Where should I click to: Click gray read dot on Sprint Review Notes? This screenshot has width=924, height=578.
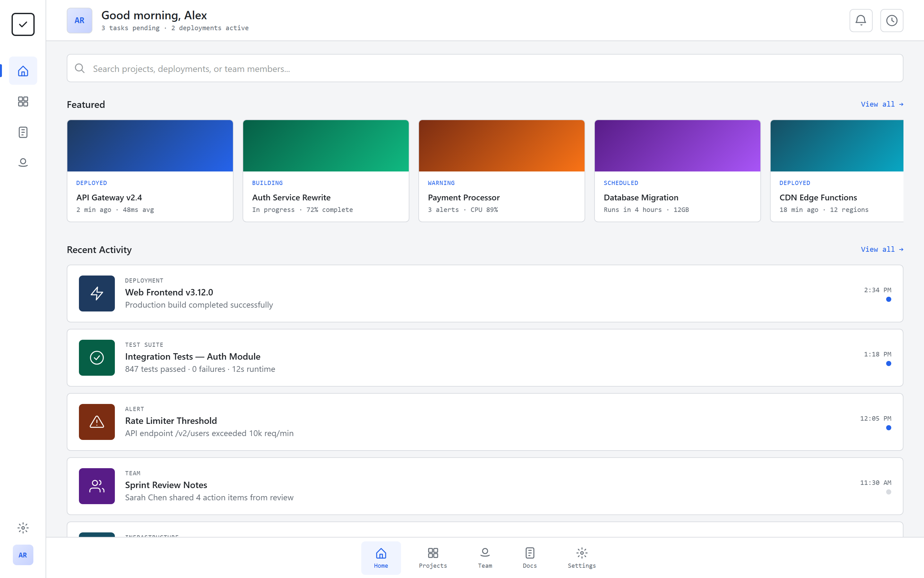pyautogui.click(x=888, y=492)
